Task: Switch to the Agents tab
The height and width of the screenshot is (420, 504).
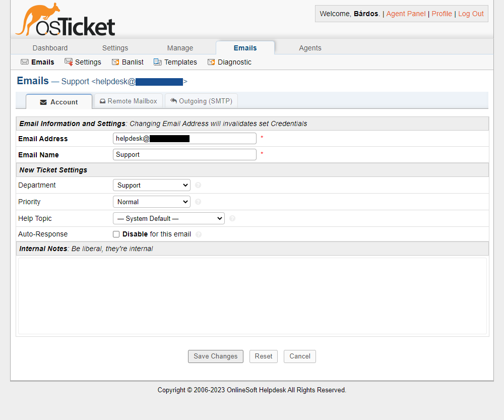Action: (310, 47)
